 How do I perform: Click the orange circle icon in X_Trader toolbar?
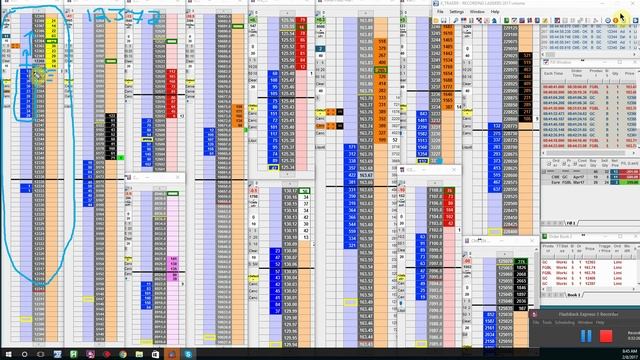tap(616, 20)
